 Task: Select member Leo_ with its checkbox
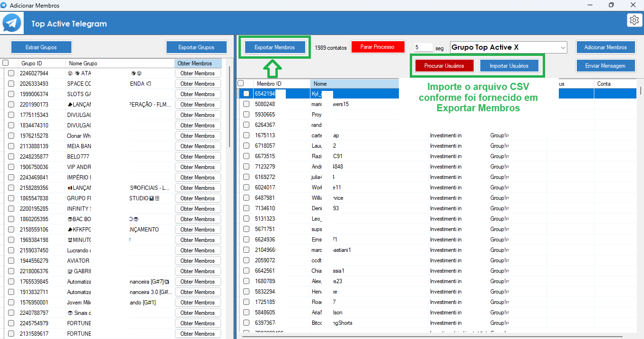247,219
